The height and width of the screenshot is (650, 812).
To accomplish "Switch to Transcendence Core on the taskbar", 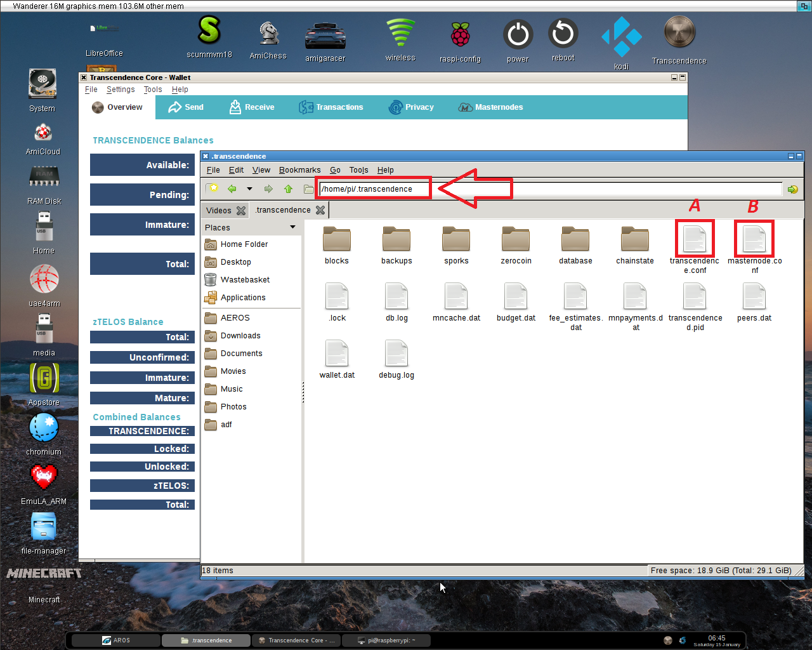I will (296, 640).
